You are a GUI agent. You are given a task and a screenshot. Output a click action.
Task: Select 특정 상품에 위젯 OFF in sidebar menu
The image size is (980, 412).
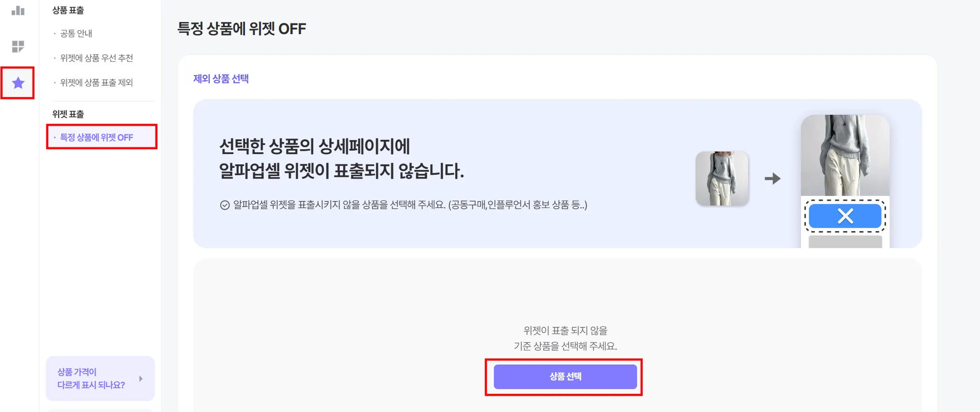pyautogui.click(x=96, y=137)
